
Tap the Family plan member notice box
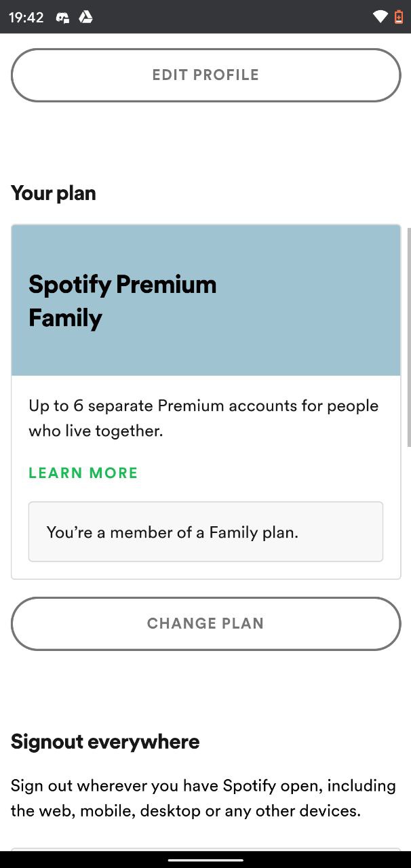206,532
